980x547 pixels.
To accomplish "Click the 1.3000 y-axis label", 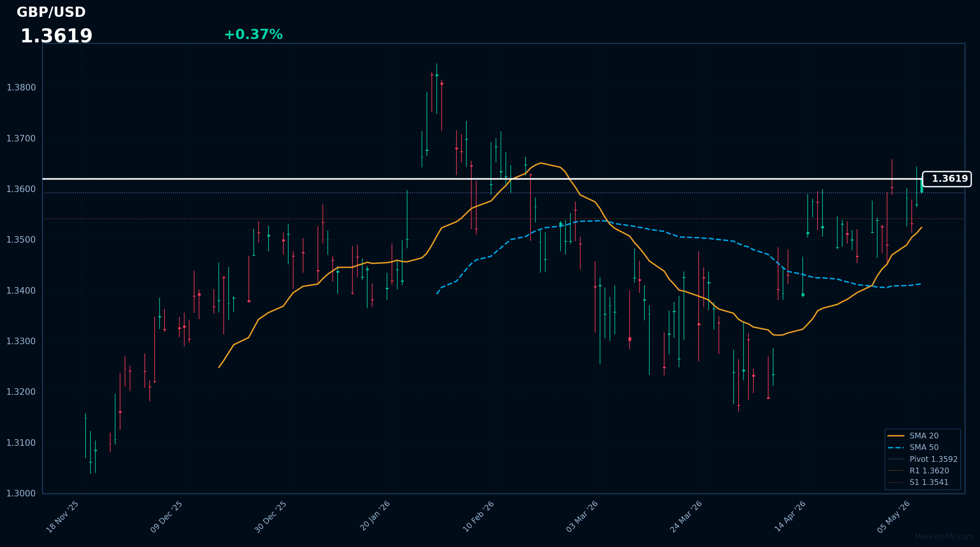I will click(x=21, y=494).
